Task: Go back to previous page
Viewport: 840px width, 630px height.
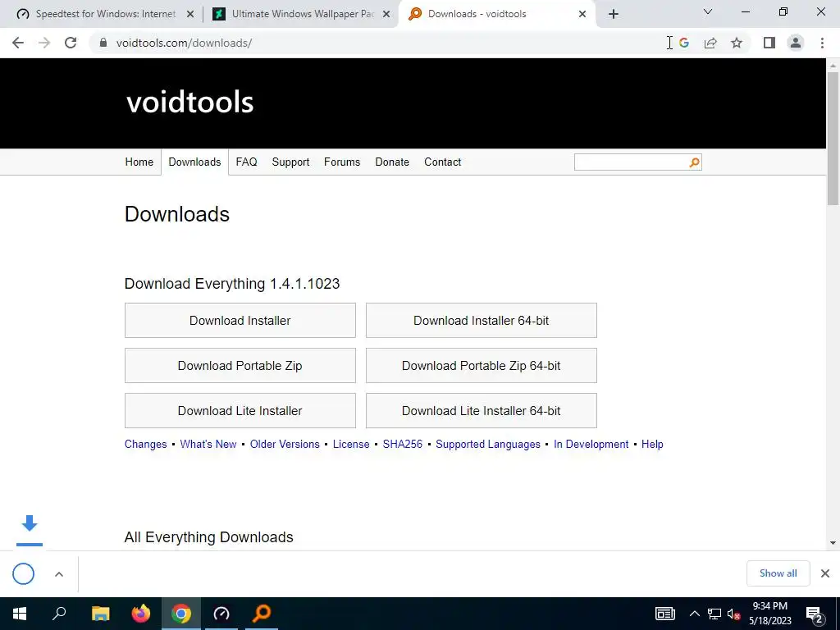Action: point(18,43)
